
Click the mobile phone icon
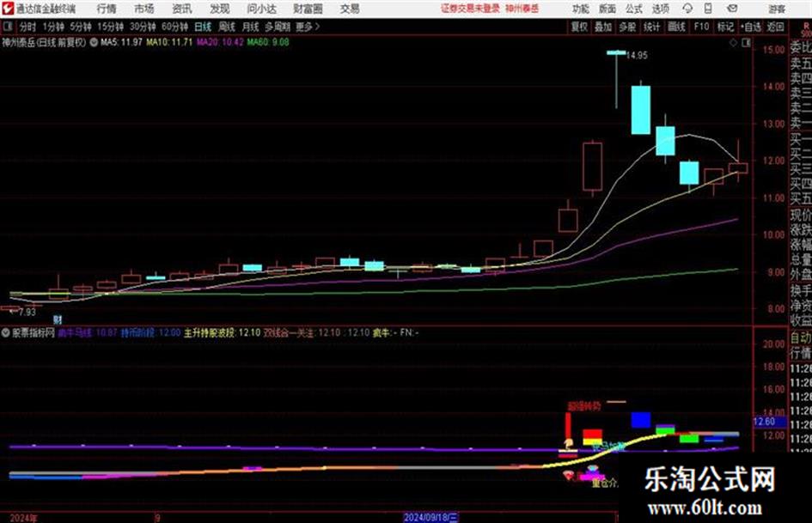pyautogui.click(x=708, y=9)
